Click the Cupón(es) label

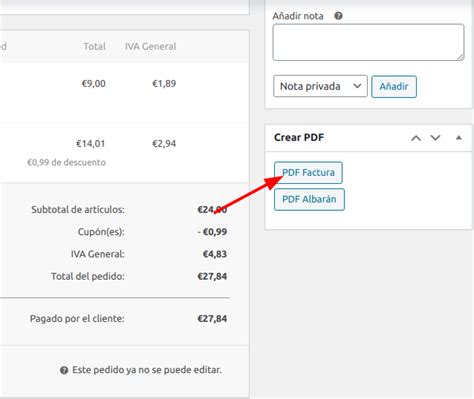click(x=101, y=232)
